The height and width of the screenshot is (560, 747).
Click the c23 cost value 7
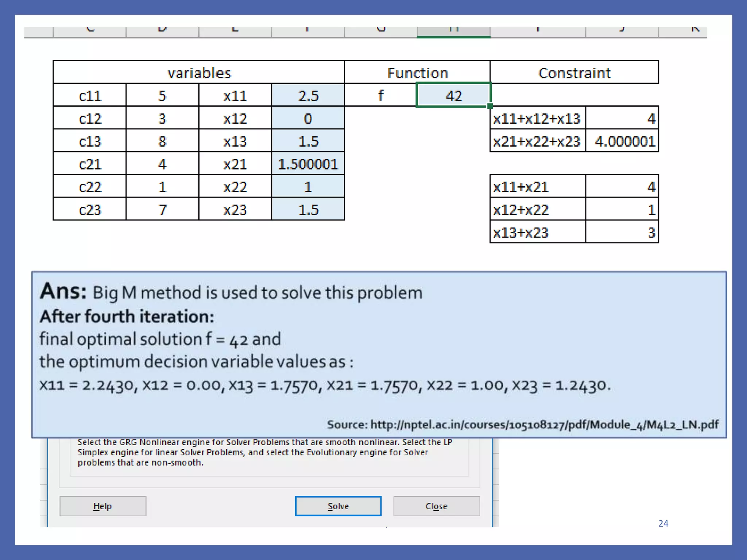point(162,209)
